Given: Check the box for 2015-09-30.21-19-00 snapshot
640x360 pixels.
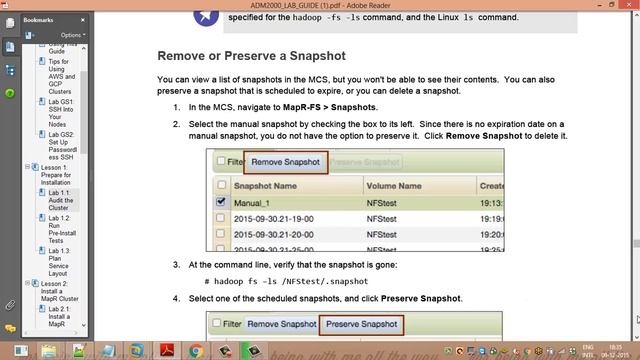Looking at the screenshot, I should click(220, 218).
